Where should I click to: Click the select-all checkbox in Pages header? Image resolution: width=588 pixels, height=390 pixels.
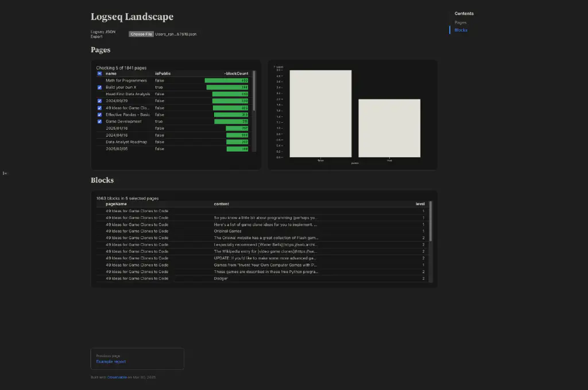coord(99,73)
